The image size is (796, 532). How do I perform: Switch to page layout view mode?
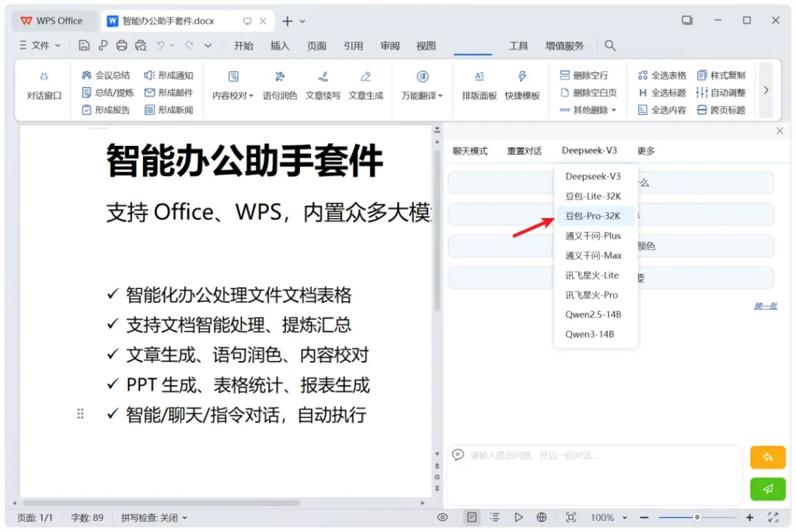472,517
